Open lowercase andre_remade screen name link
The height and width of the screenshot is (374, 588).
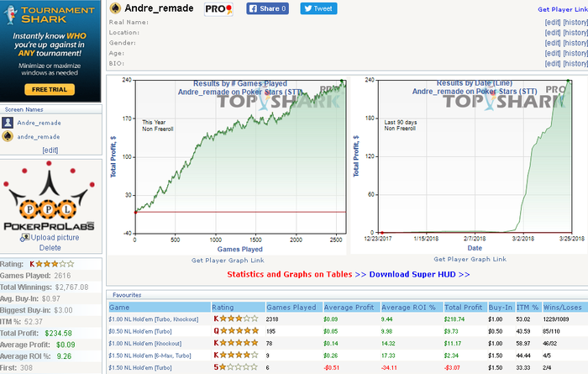point(39,136)
